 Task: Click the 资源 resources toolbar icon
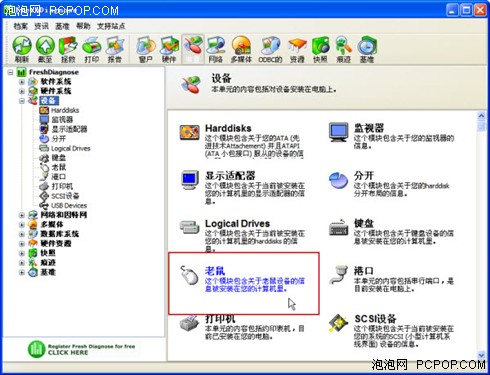coord(297,49)
